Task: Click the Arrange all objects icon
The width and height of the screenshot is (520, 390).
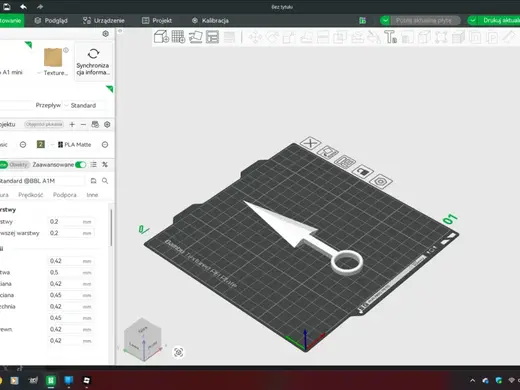Action: (x=212, y=37)
